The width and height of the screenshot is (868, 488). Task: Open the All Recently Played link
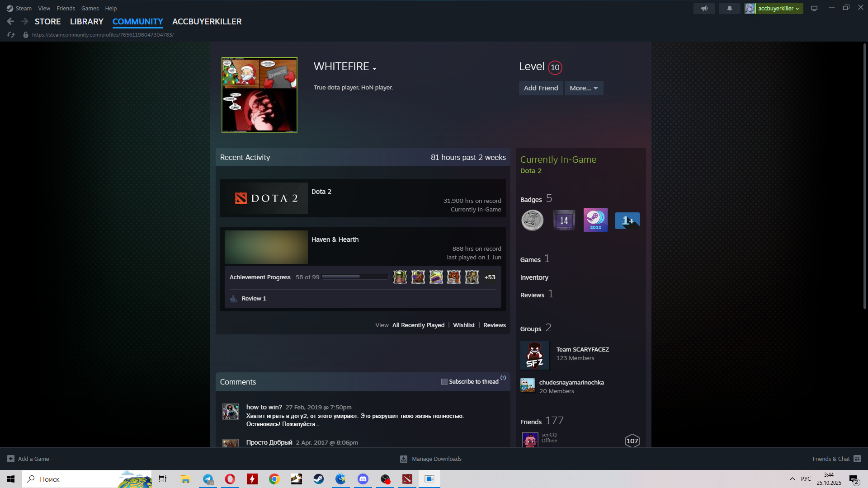[x=418, y=325]
